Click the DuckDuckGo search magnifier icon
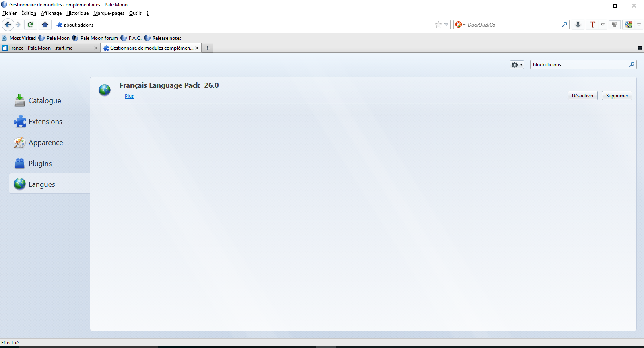644x348 pixels. [565, 25]
